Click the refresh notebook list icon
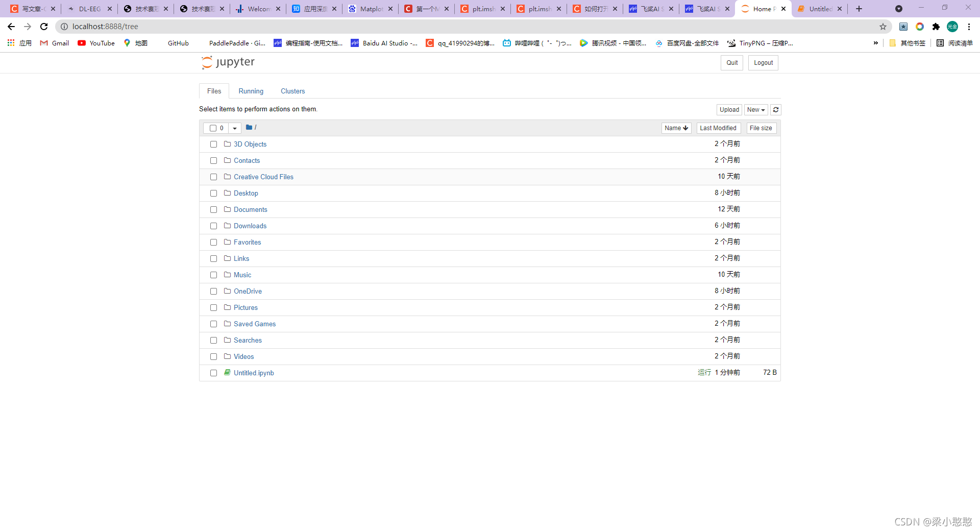This screenshot has height=531, width=980. [775, 110]
